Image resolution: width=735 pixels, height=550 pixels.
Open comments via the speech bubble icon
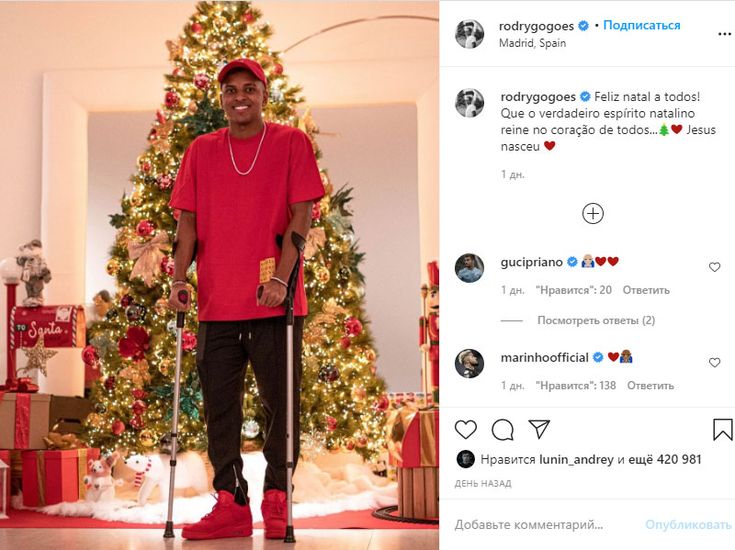click(x=502, y=429)
